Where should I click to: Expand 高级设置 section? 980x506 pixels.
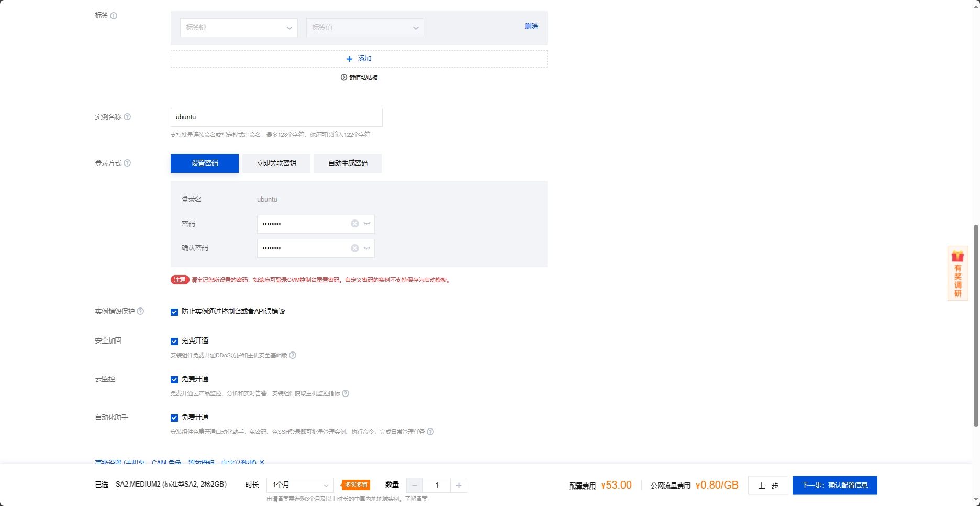click(180, 463)
